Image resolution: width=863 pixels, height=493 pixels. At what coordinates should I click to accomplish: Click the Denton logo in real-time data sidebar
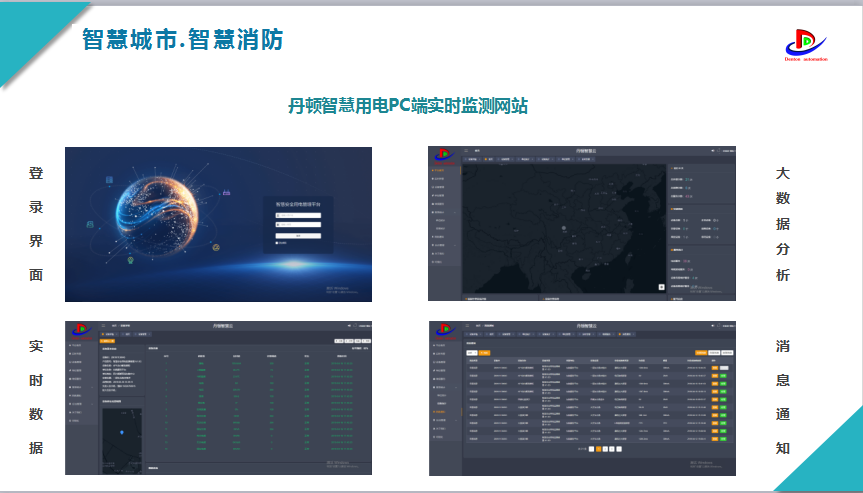click(x=81, y=331)
